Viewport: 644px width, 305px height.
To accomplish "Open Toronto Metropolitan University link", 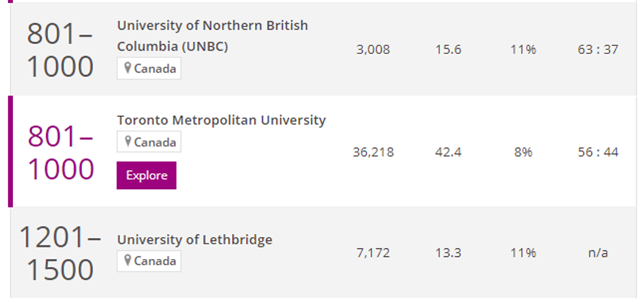I will 221,120.
